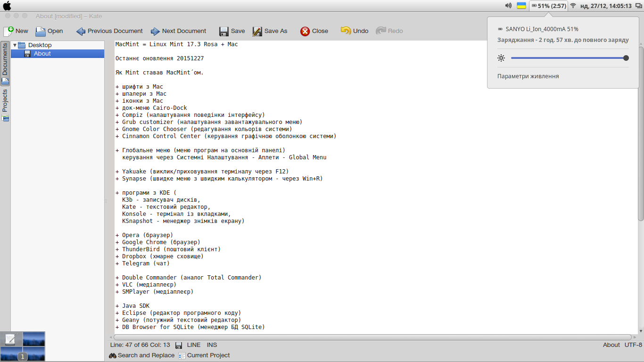Click the Dropbox line in the editor
The height and width of the screenshot is (362, 644).
pos(160,256)
